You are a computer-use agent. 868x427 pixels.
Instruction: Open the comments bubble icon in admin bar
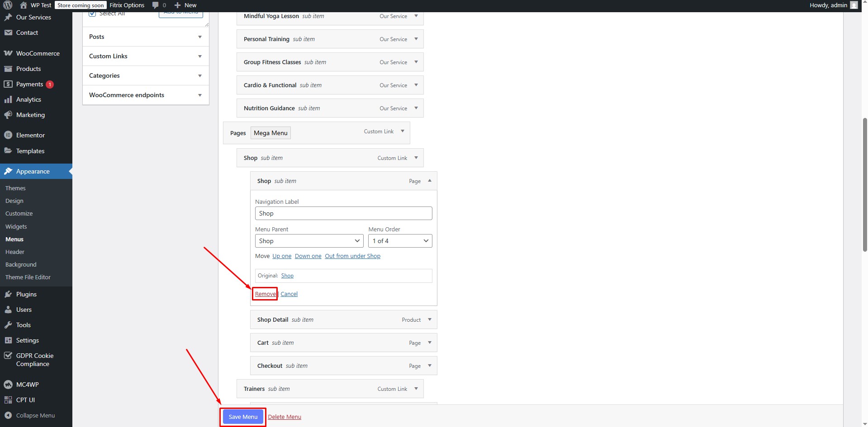[156, 5]
